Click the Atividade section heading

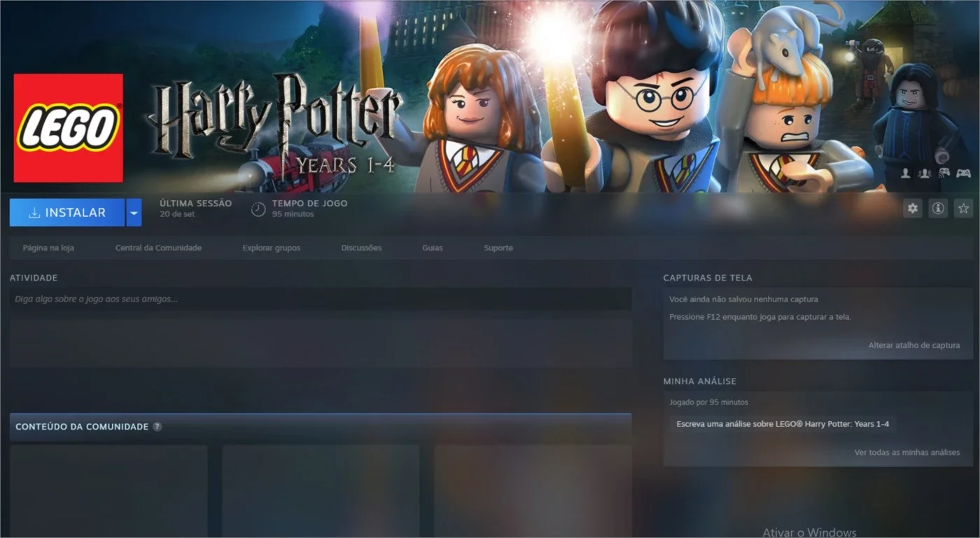click(34, 278)
